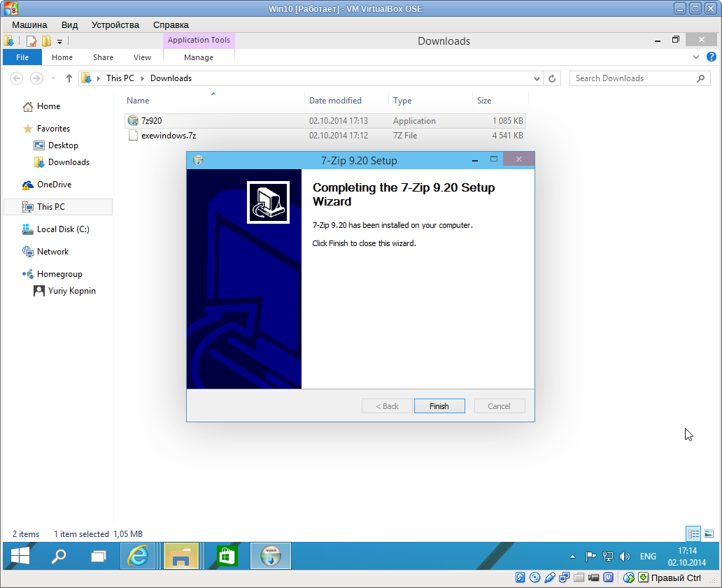Screen dimensions: 722x588
Task: Open the Windows Store taskbar icon
Action: (x=227, y=556)
